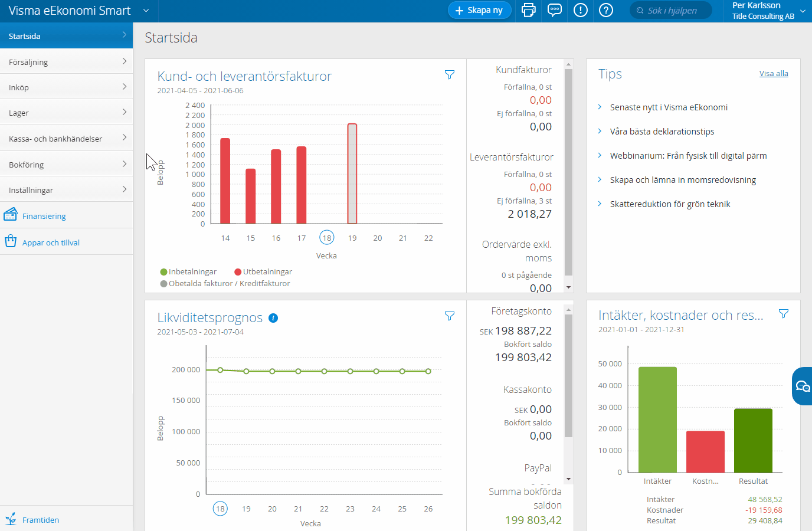Click inside the Sök i hjälpen search field

[x=670, y=10]
